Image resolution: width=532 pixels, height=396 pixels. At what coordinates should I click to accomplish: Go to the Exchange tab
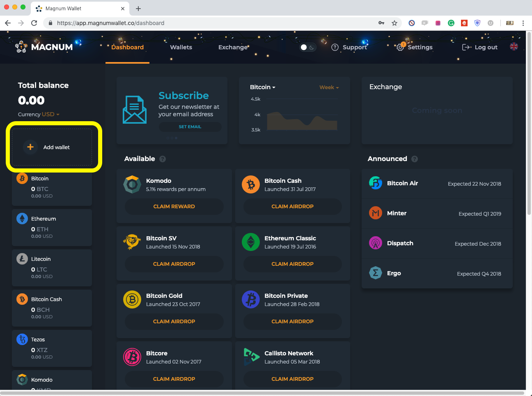click(233, 47)
